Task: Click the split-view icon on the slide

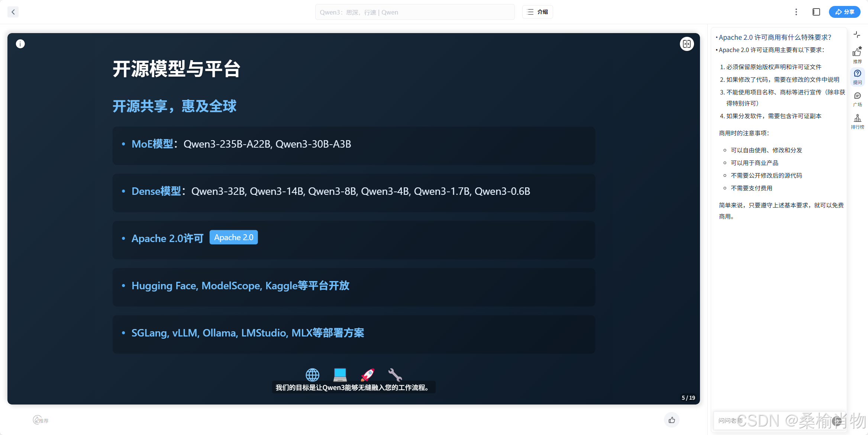Action: (x=687, y=44)
